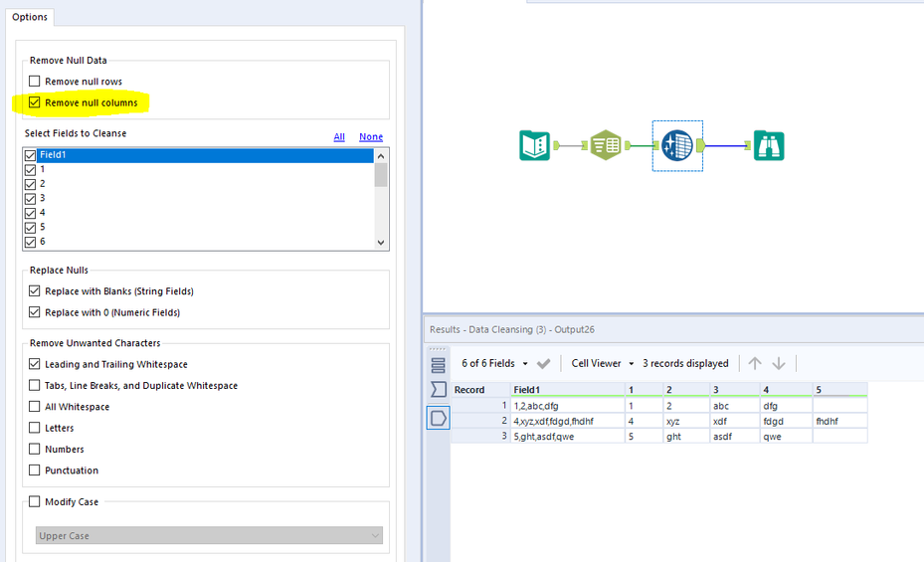Click the fields list scrollbar thumb
924x562 pixels.
(381, 175)
